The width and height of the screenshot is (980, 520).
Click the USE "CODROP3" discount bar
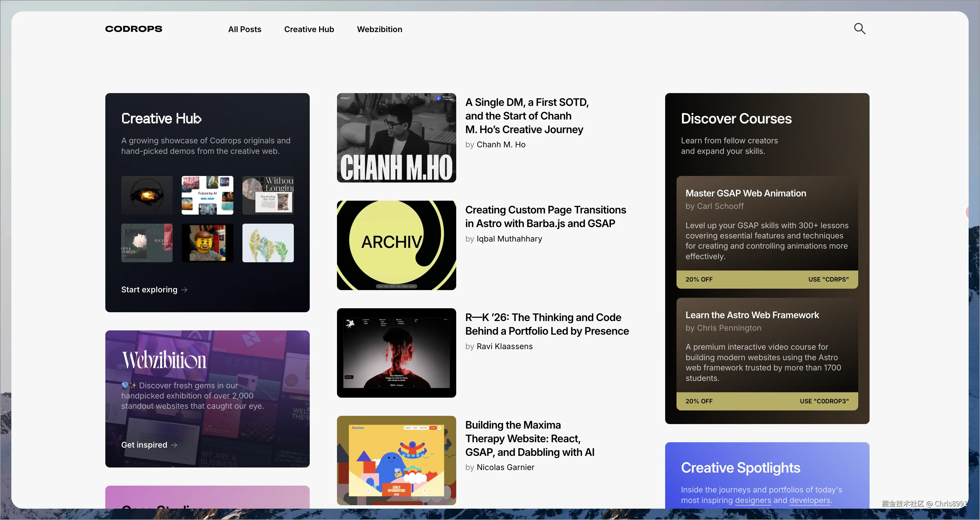click(x=767, y=401)
